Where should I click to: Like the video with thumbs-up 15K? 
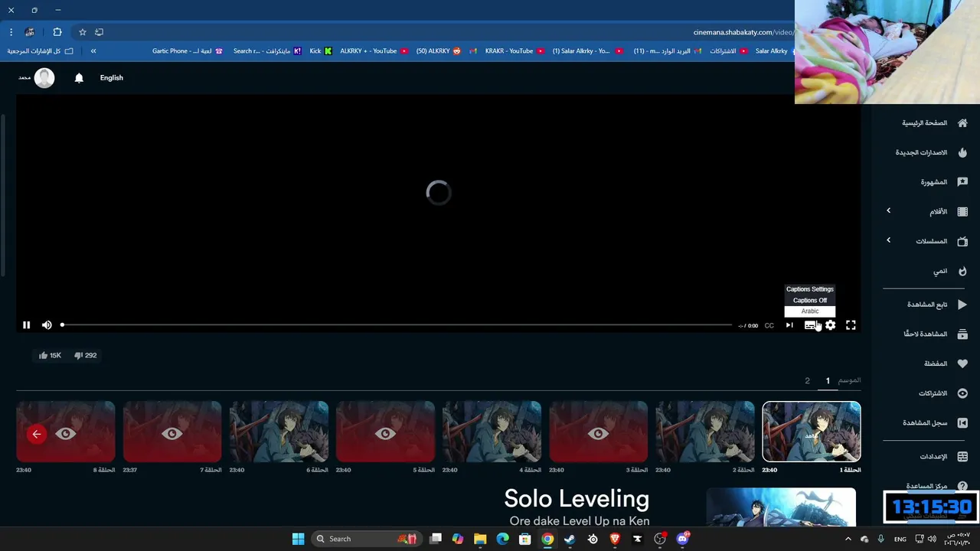(50, 355)
